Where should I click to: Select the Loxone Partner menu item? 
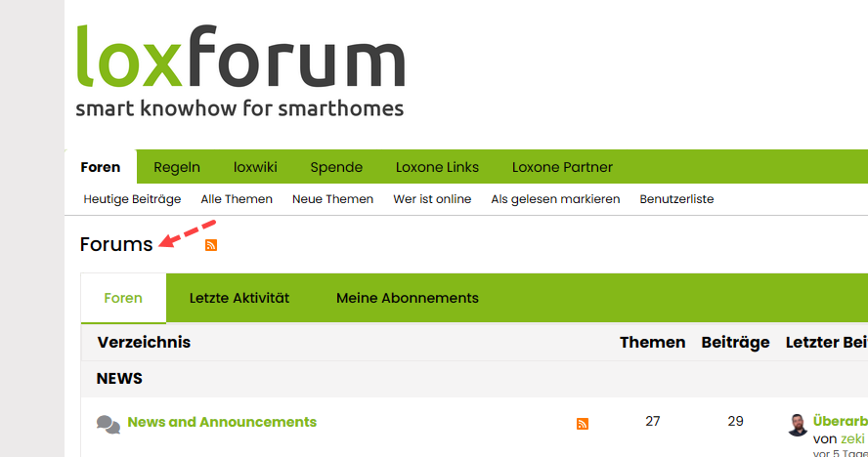562,167
